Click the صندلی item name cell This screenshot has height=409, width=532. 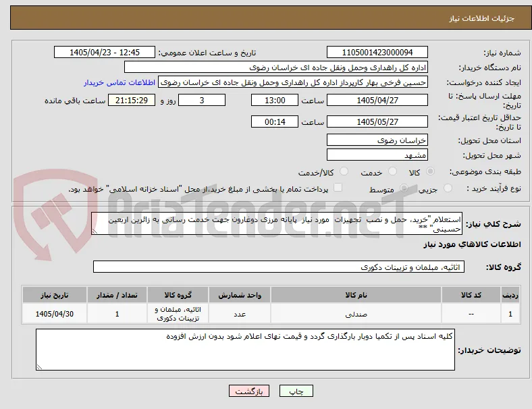(356, 314)
